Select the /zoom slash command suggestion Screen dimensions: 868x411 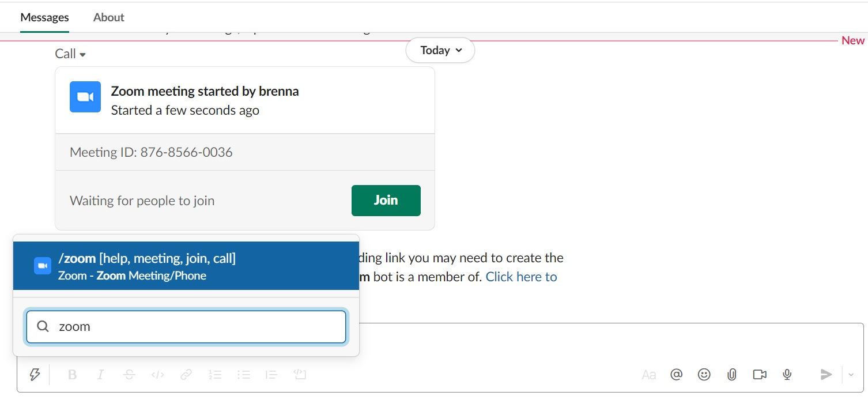186,265
